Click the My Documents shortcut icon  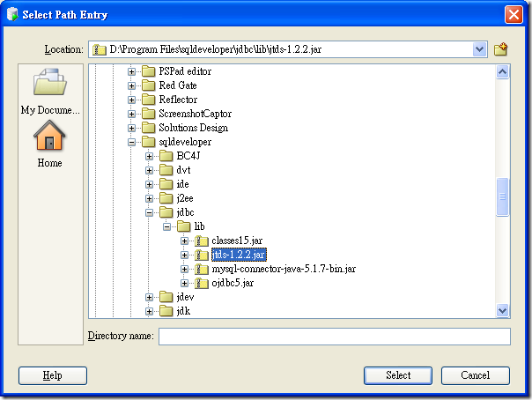[x=50, y=82]
